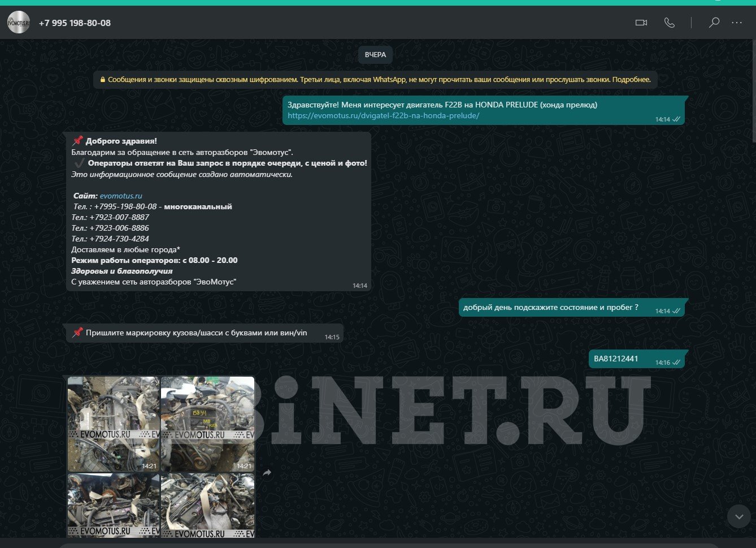Open contact info for +7 995 198-80-08
This screenshot has width=756, height=548.
pos(75,23)
